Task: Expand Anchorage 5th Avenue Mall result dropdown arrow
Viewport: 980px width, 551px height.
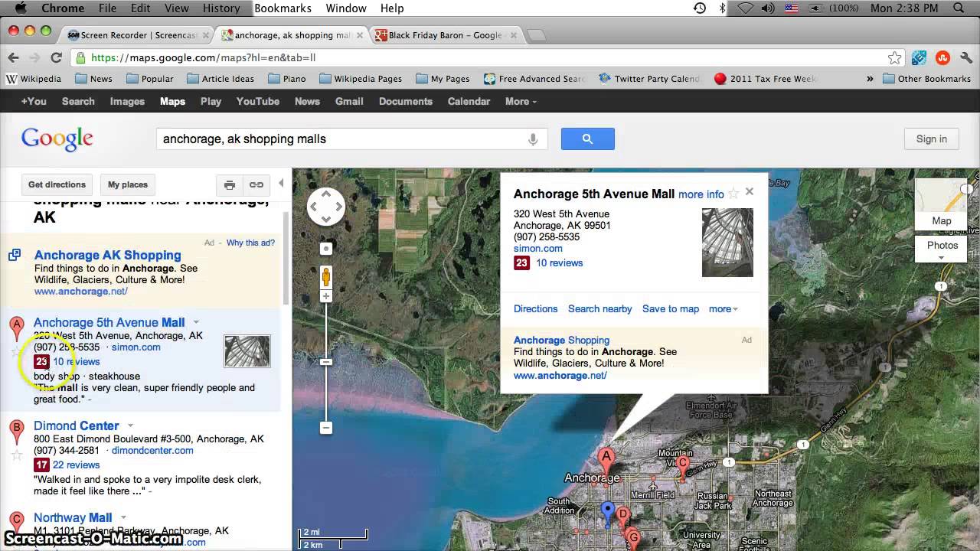Action: tap(196, 322)
